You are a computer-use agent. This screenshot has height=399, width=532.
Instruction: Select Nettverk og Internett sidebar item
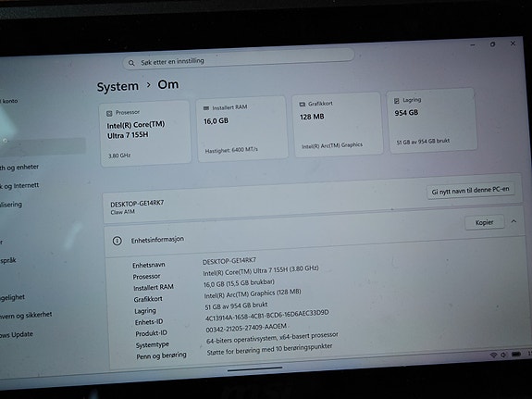[19, 186]
